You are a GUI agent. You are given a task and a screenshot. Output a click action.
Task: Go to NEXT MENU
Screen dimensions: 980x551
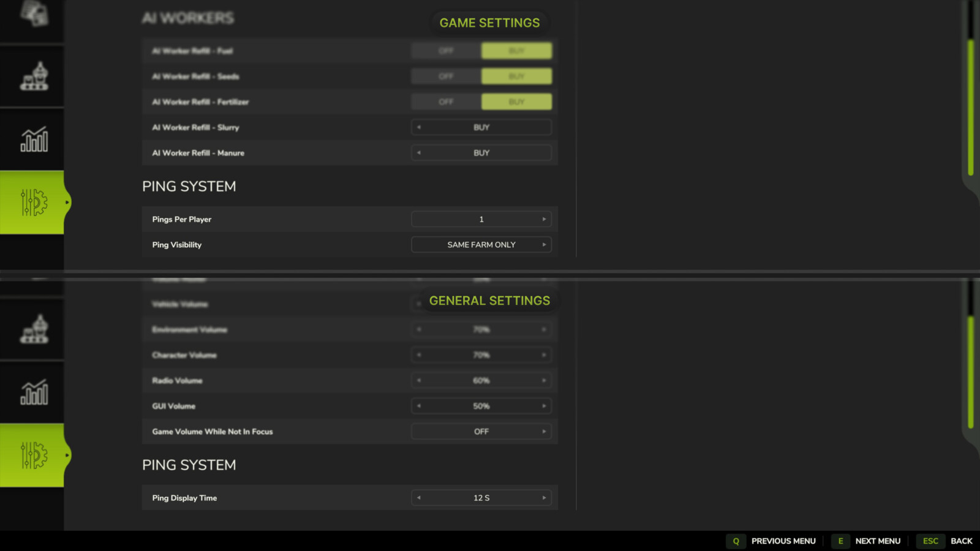[878, 541]
